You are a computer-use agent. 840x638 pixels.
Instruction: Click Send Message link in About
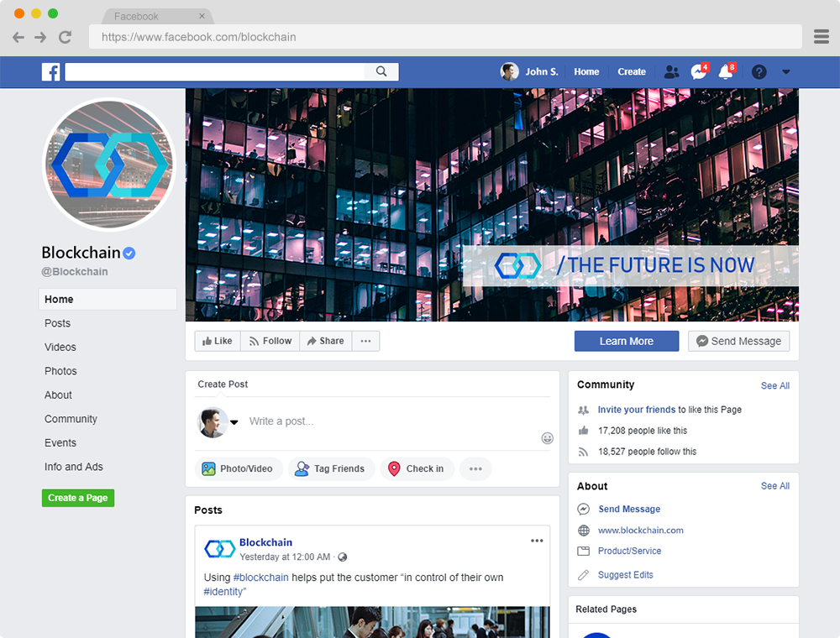click(629, 509)
